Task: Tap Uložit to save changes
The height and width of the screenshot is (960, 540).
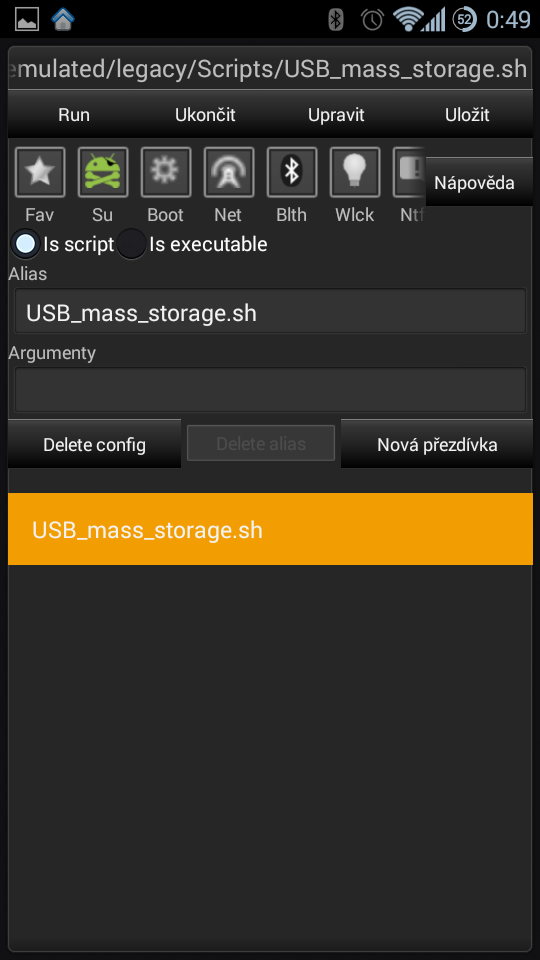Action: point(467,114)
